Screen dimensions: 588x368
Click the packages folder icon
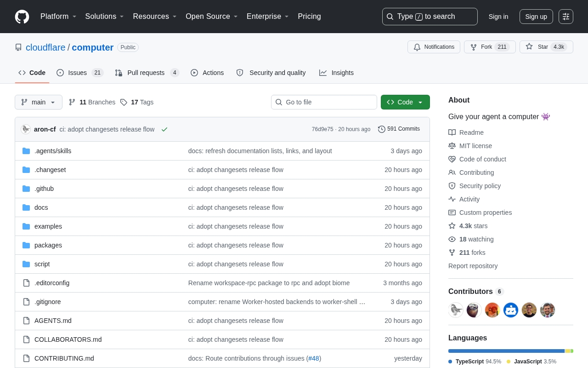(26, 245)
